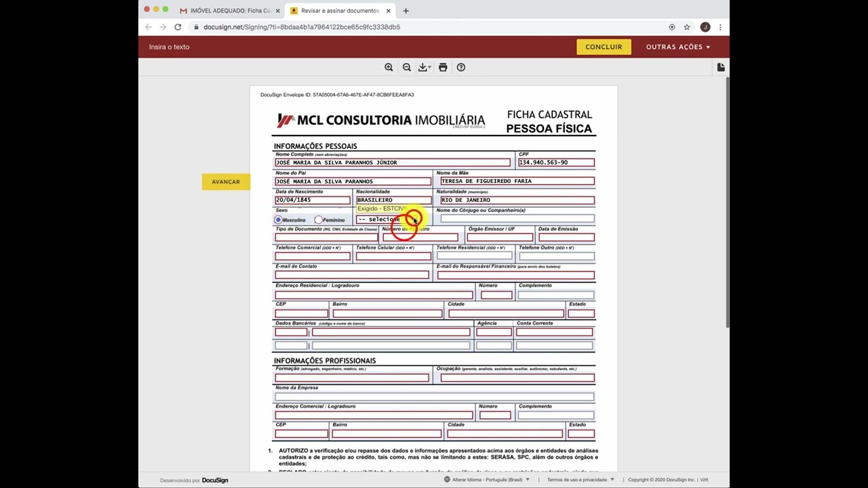
Task: Click the zoom out magnifier icon
Action: [407, 67]
